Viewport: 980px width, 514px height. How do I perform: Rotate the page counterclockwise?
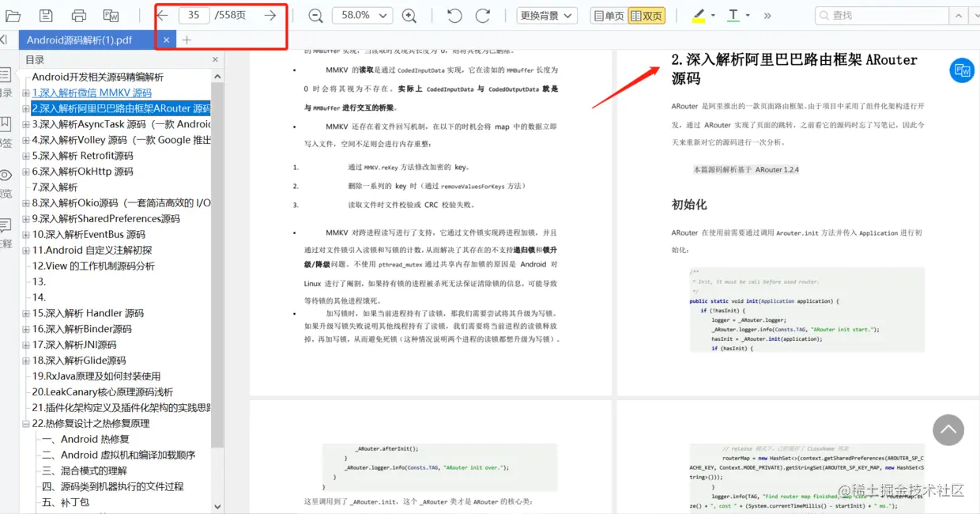(454, 15)
